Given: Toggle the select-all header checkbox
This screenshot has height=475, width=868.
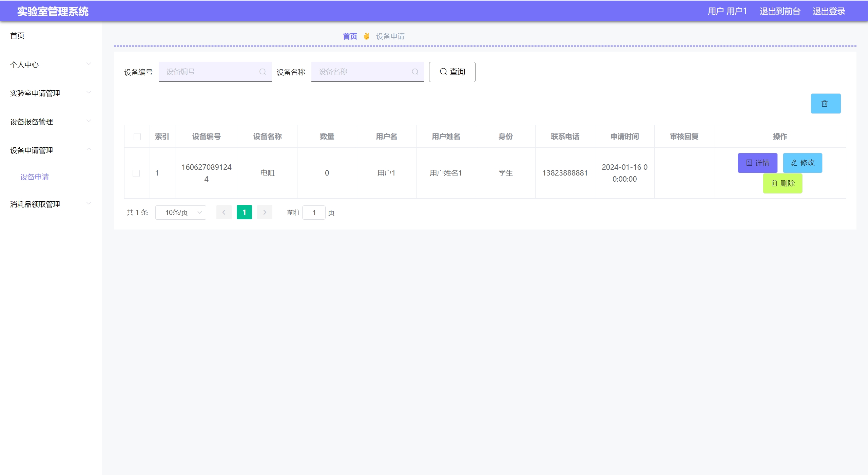Looking at the screenshot, I should click(137, 136).
